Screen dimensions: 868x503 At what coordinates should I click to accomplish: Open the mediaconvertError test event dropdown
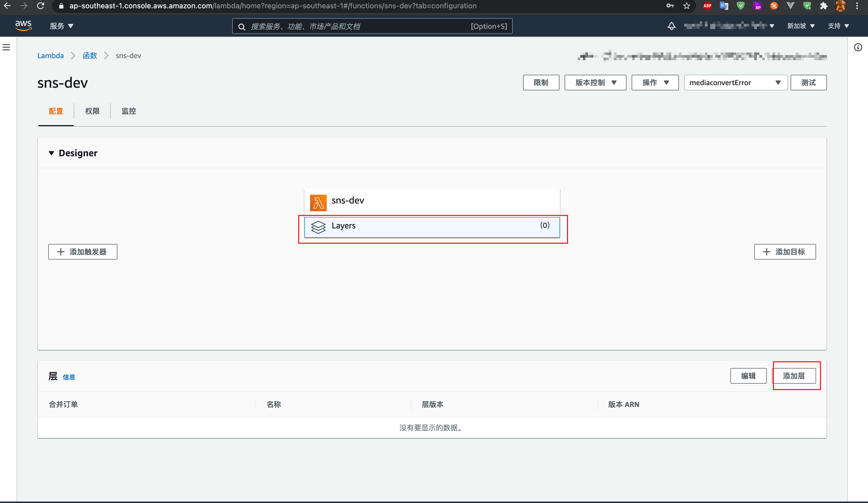735,82
